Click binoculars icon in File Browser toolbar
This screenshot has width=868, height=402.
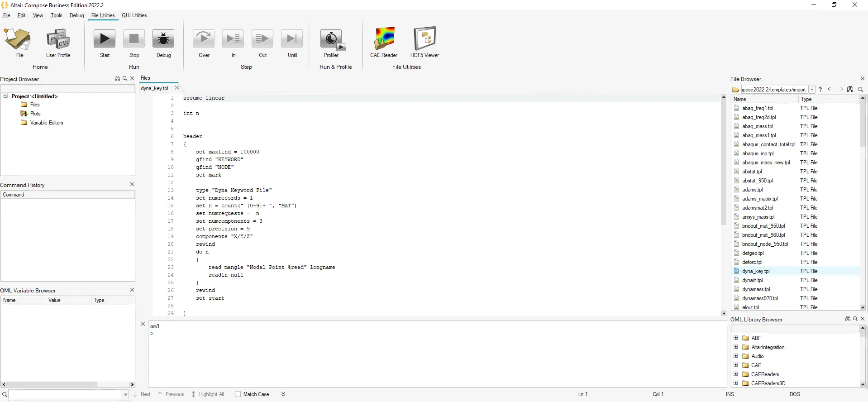click(850, 89)
